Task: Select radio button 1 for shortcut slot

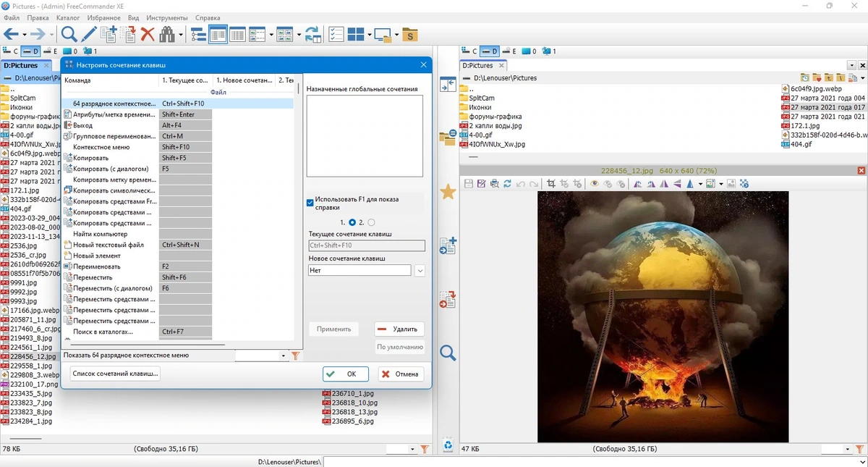Action: click(352, 222)
